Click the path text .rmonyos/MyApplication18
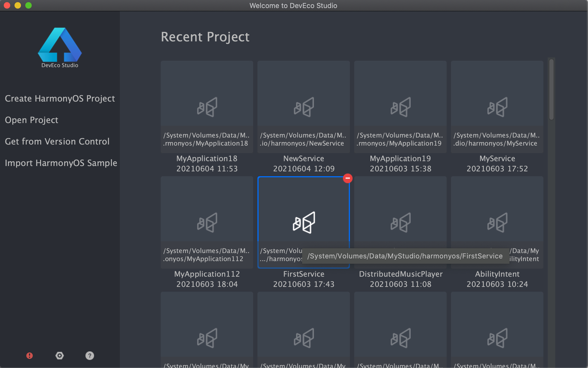588x368 pixels. [205, 143]
